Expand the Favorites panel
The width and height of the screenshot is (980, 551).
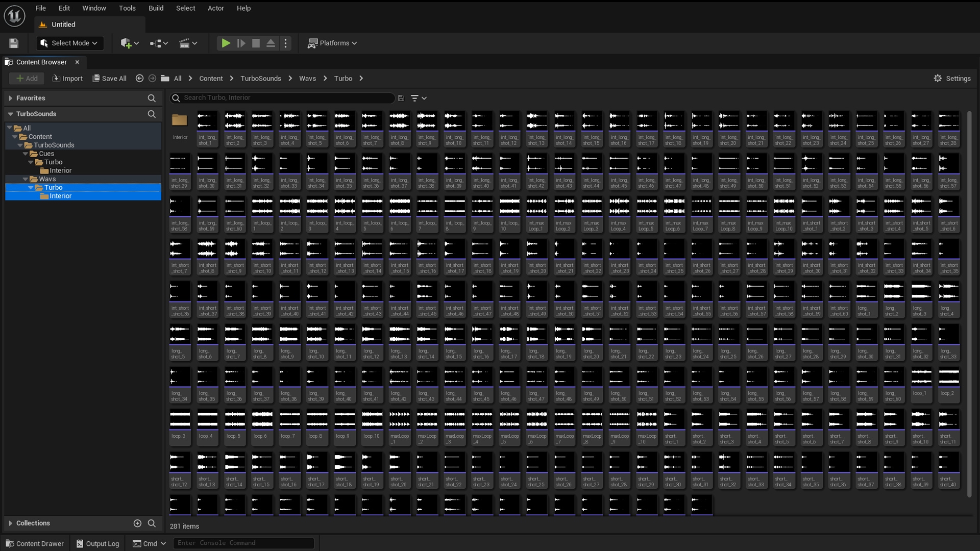coord(10,97)
